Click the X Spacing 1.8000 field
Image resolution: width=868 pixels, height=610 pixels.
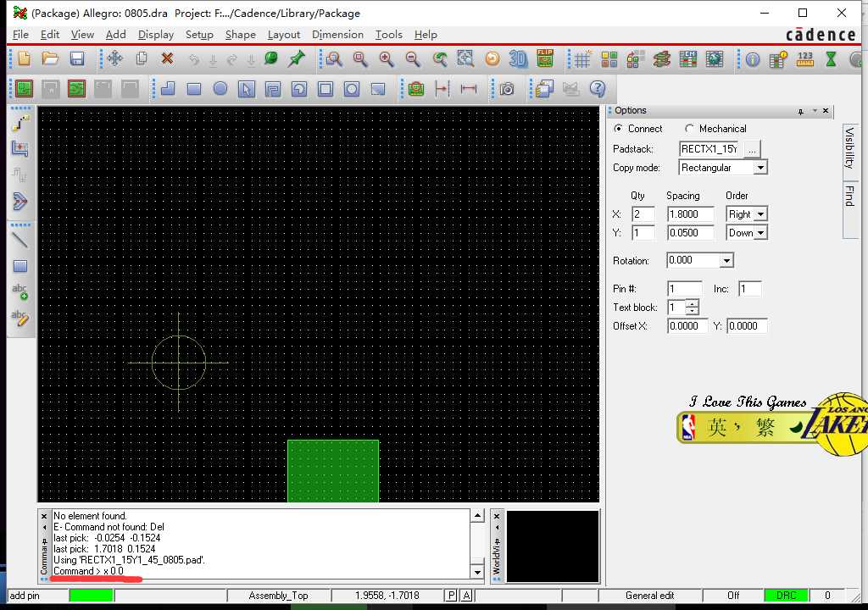(x=690, y=214)
